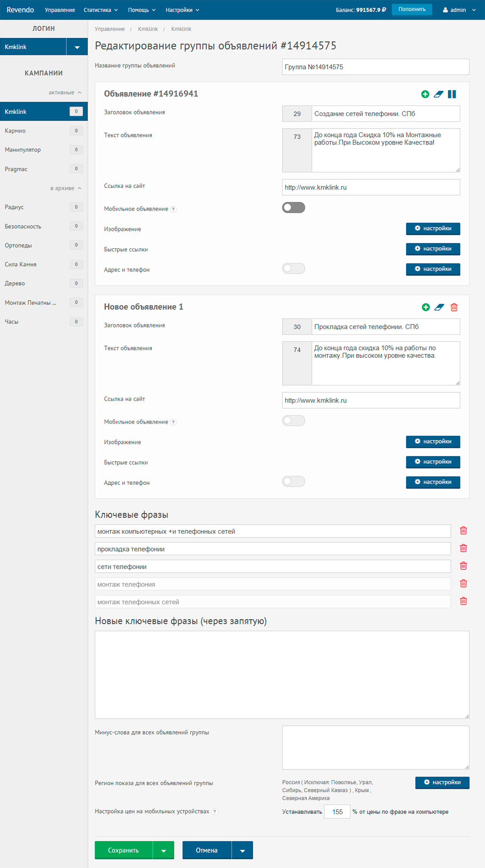Open the Статистика menu
485x868 pixels.
pyautogui.click(x=101, y=10)
